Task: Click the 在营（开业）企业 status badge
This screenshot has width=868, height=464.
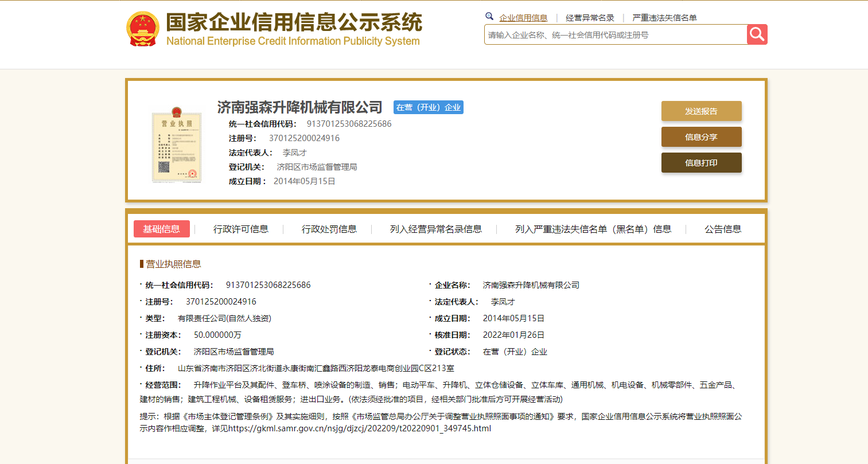Action: point(428,107)
